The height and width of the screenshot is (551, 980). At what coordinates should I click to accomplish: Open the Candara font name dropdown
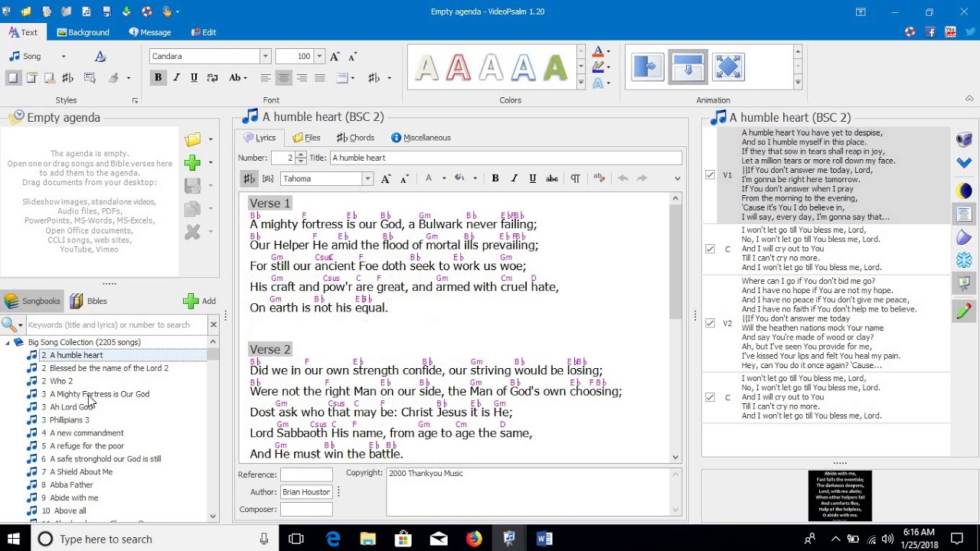[x=265, y=57]
